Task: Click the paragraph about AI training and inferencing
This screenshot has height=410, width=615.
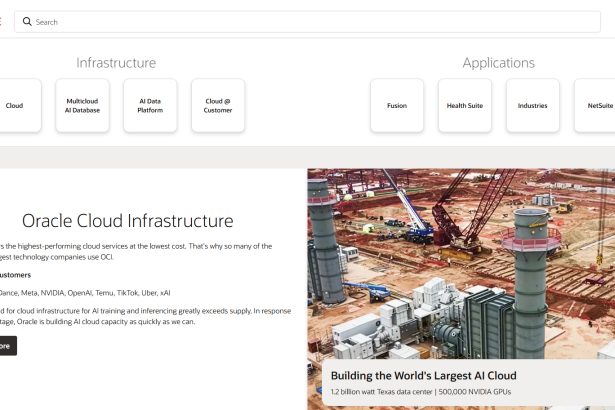Action: click(145, 316)
